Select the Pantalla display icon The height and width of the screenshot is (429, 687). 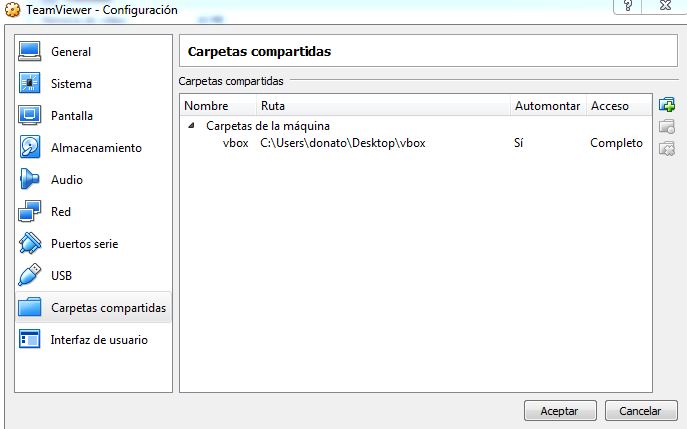(x=30, y=116)
